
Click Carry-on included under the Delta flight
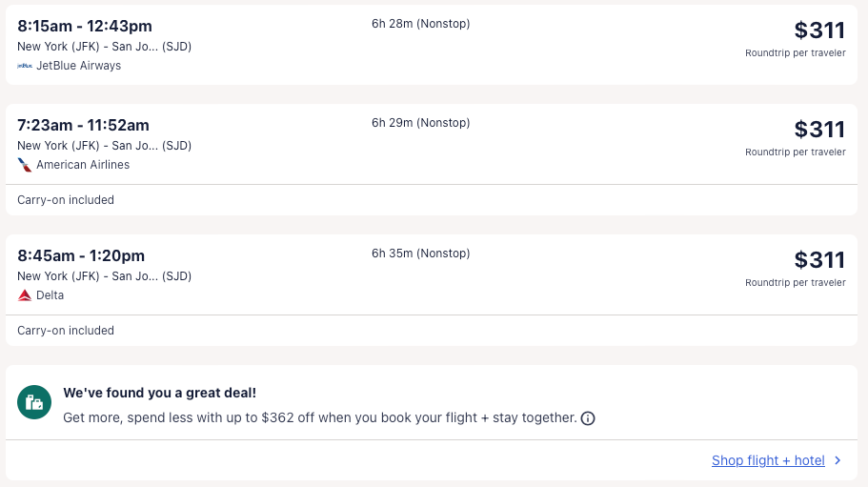pyautogui.click(x=66, y=331)
